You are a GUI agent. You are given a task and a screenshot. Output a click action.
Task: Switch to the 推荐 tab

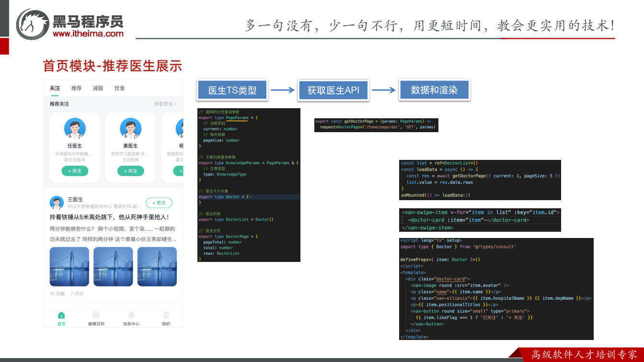[x=76, y=88]
